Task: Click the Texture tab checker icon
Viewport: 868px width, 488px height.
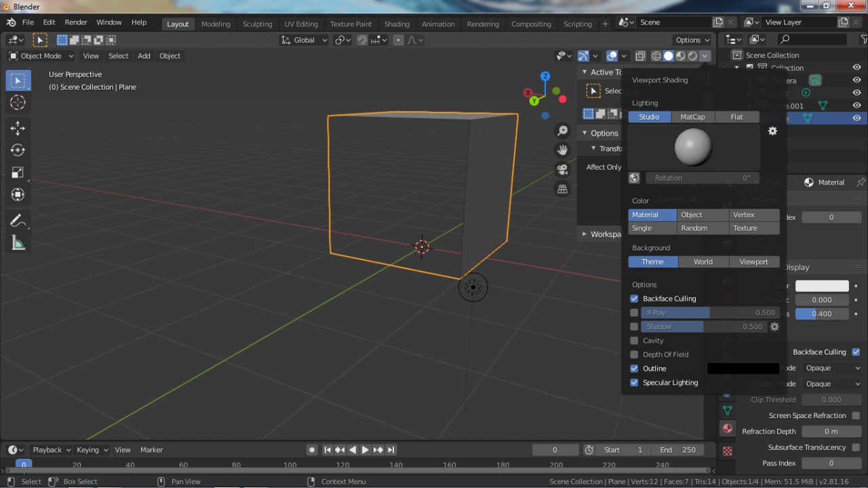Action: click(727, 451)
